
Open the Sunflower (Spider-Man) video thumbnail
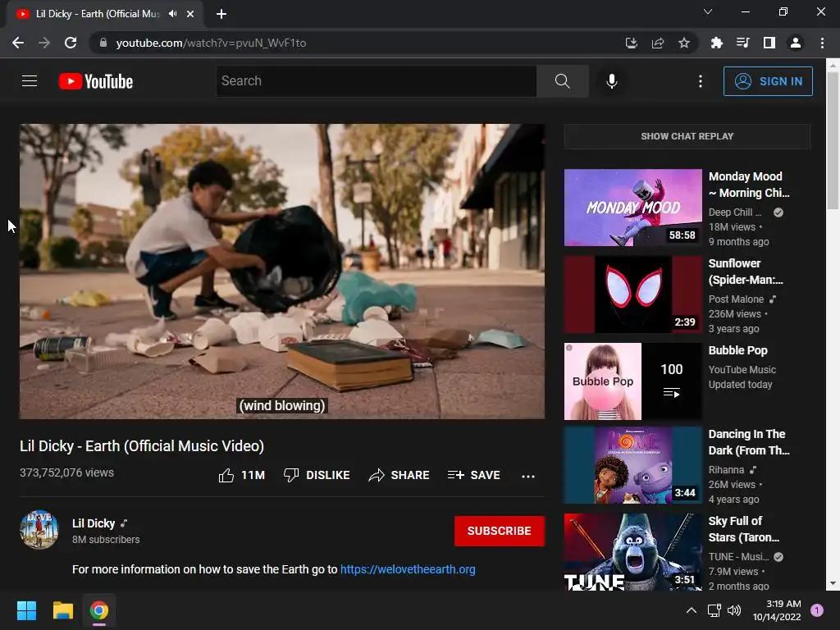pyautogui.click(x=632, y=294)
